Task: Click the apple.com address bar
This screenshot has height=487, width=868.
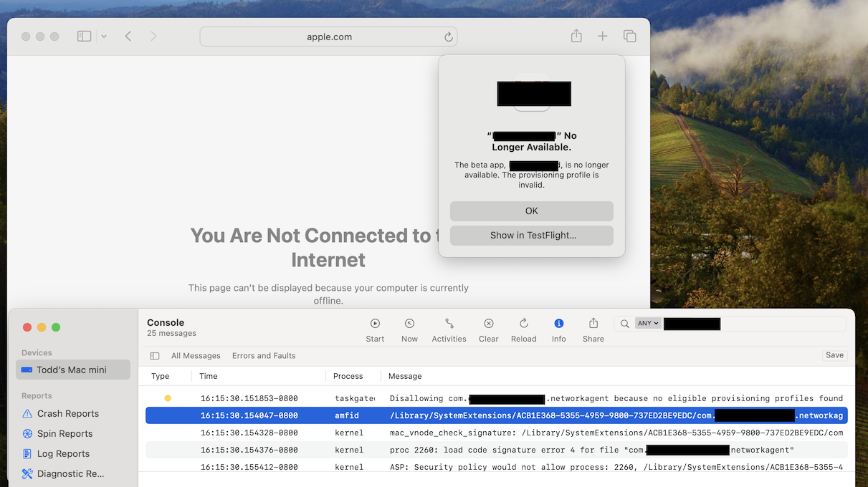Action: [x=328, y=37]
